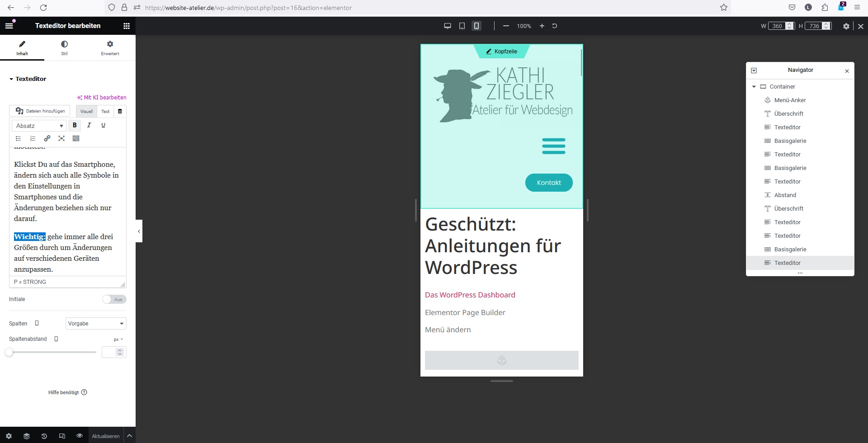Insert or edit link icon
Viewport: 868px width, 443px height.
tap(47, 138)
